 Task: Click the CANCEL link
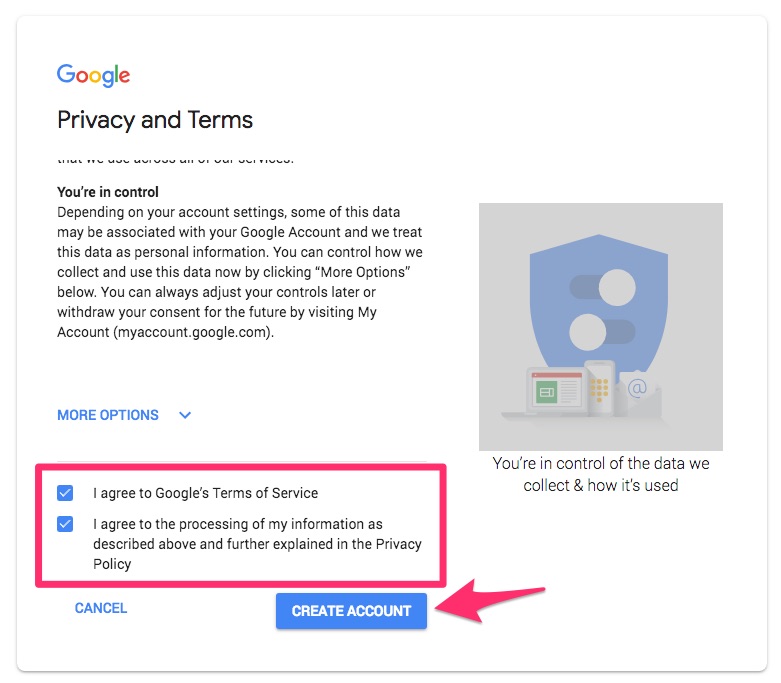(101, 608)
